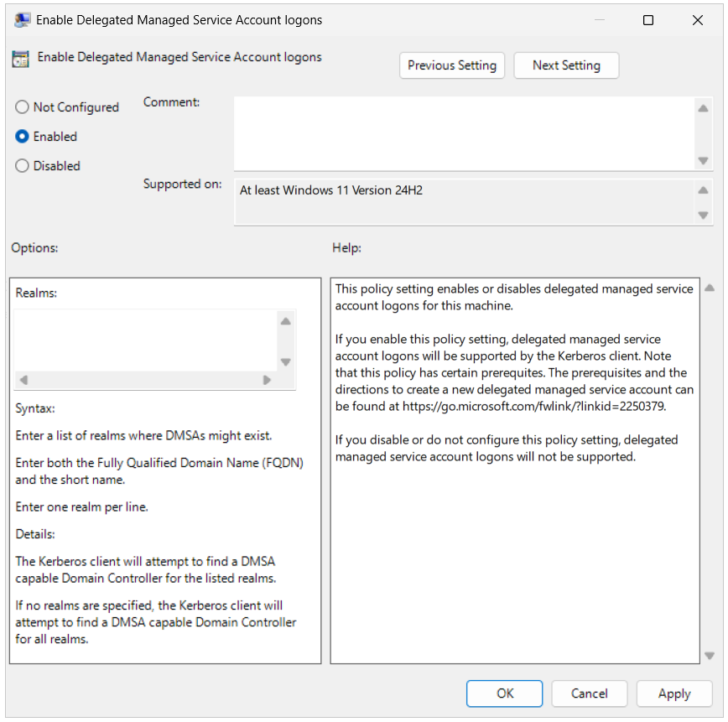Viewport: 728px width, 722px height.
Task: Click the Realms list scroll-right arrow
Action: pyautogui.click(x=267, y=379)
